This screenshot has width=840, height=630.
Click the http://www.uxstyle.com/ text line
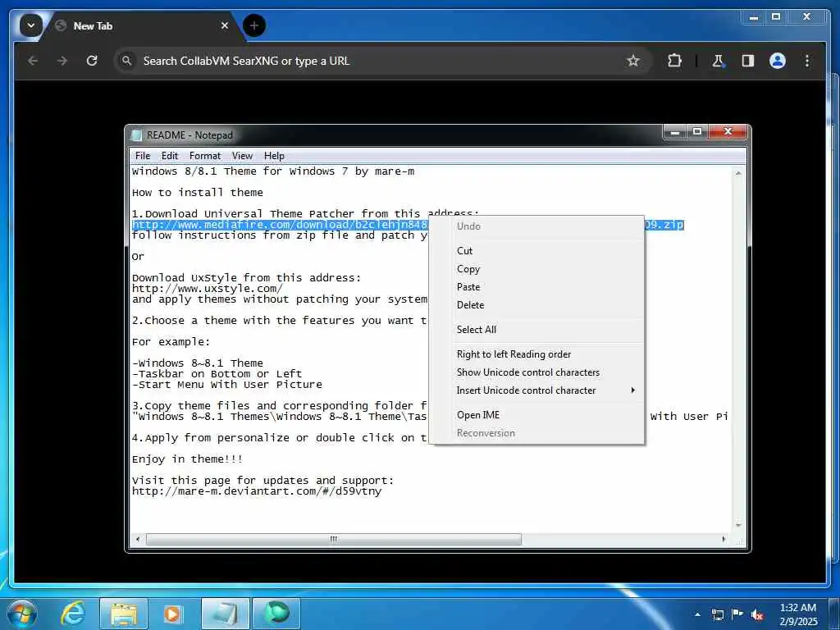pyautogui.click(x=208, y=289)
